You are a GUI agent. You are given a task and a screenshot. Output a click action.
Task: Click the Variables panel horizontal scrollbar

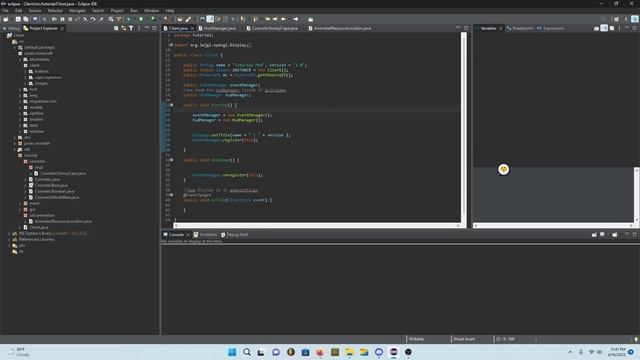(553, 225)
